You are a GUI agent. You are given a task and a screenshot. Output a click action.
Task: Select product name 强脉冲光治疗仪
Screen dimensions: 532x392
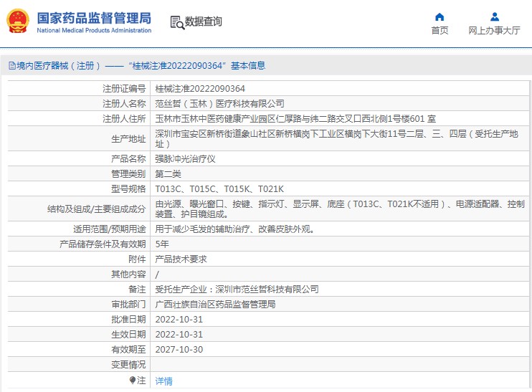pyautogui.click(x=185, y=158)
